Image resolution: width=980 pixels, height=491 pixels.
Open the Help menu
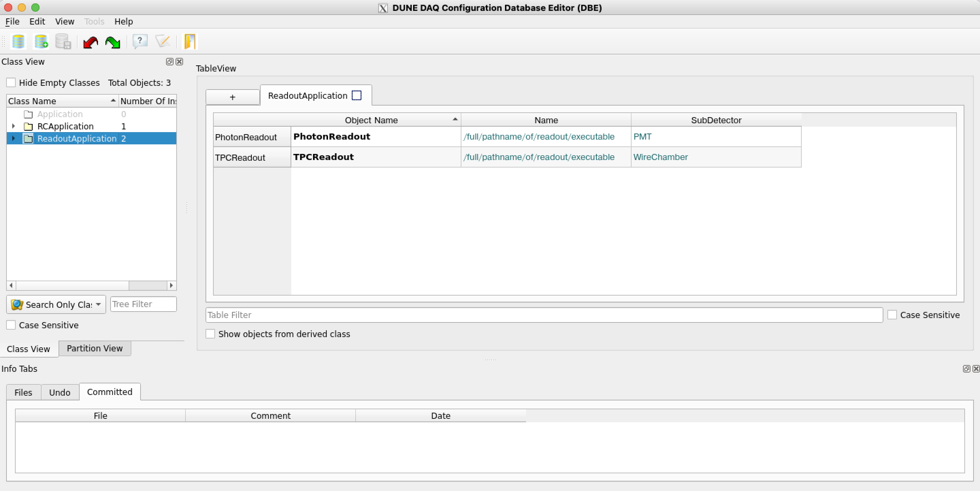(x=124, y=21)
